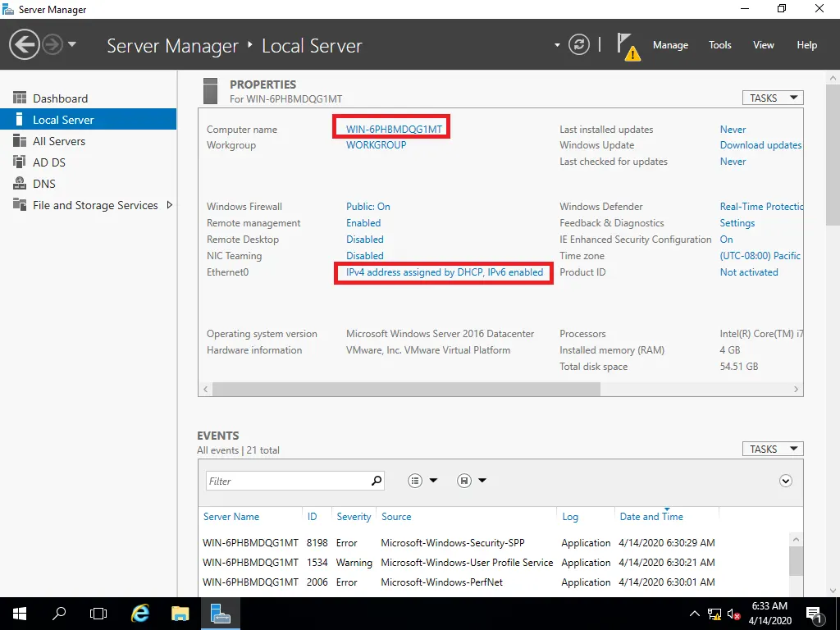Open the Events TASKS dropdown

point(773,449)
